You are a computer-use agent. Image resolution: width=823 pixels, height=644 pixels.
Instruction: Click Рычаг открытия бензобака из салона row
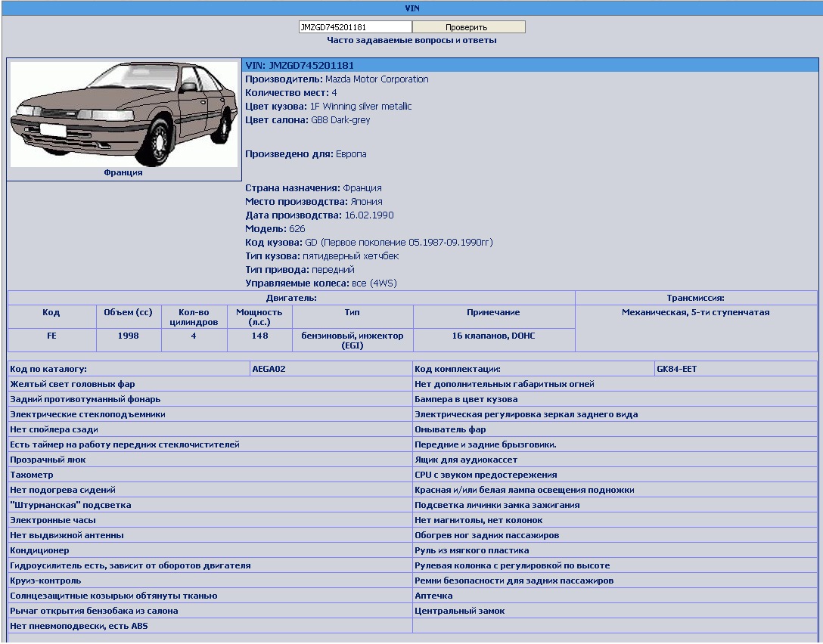[210, 611]
